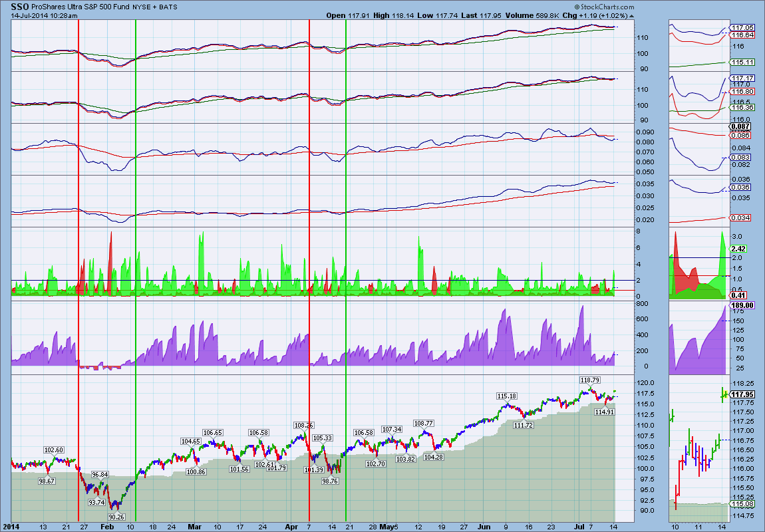Click the 117.05 tag in the zoom panel
The height and width of the screenshot is (532, 765).
[742, 28]
